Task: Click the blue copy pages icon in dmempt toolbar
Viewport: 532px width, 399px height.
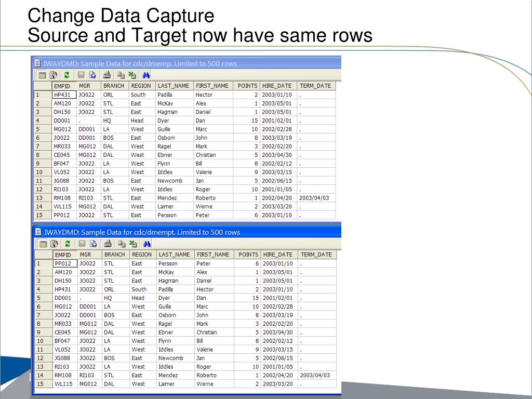Action: (94, 244)
